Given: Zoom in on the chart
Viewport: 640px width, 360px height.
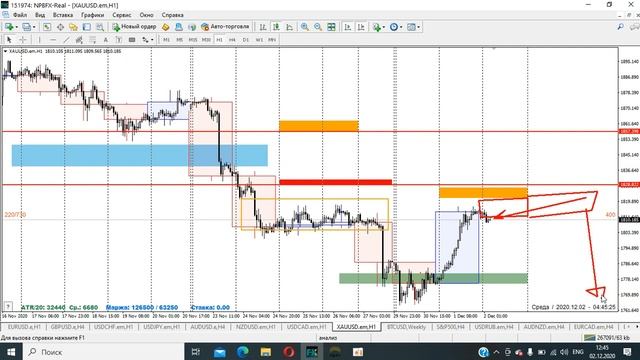Looking at the screenshot, I should tap(304, 27).
